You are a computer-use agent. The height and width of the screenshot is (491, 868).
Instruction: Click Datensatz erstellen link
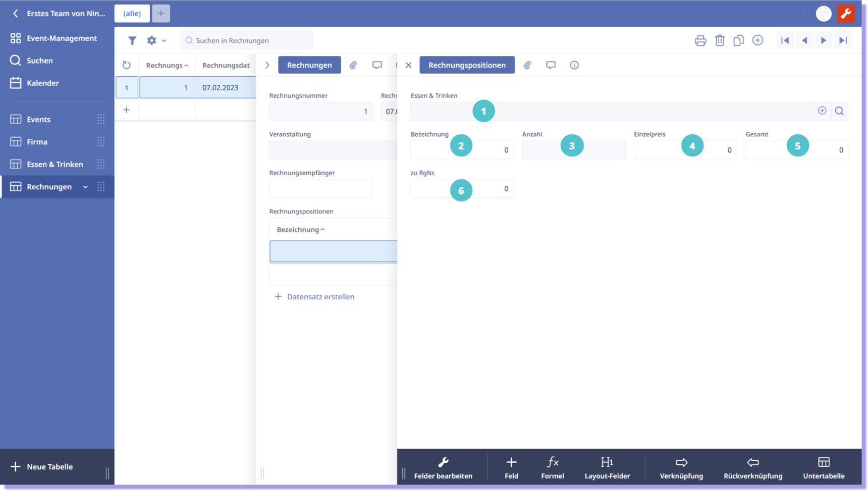click(x=320, y=297)
